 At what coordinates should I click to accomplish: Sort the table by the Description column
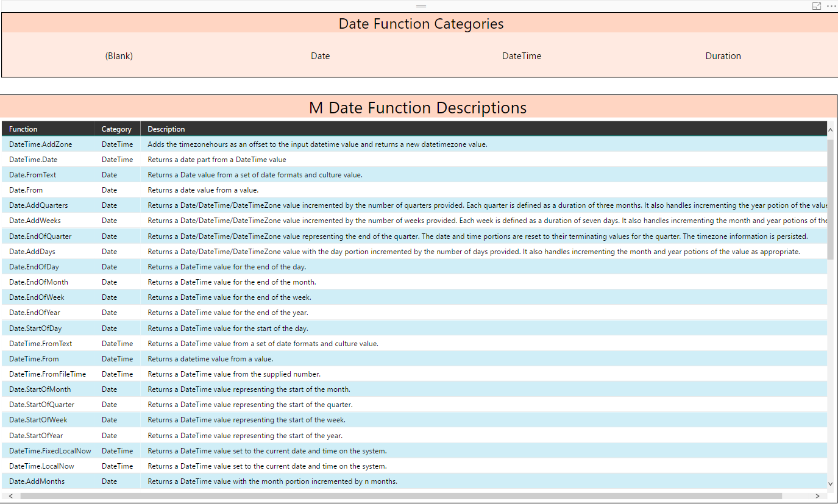coord(166,129)
